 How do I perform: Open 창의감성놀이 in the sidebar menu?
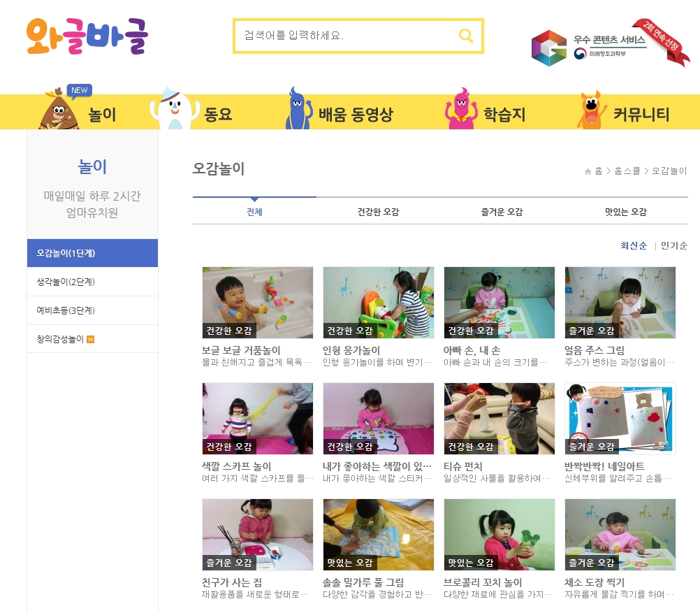click(92, 339)
